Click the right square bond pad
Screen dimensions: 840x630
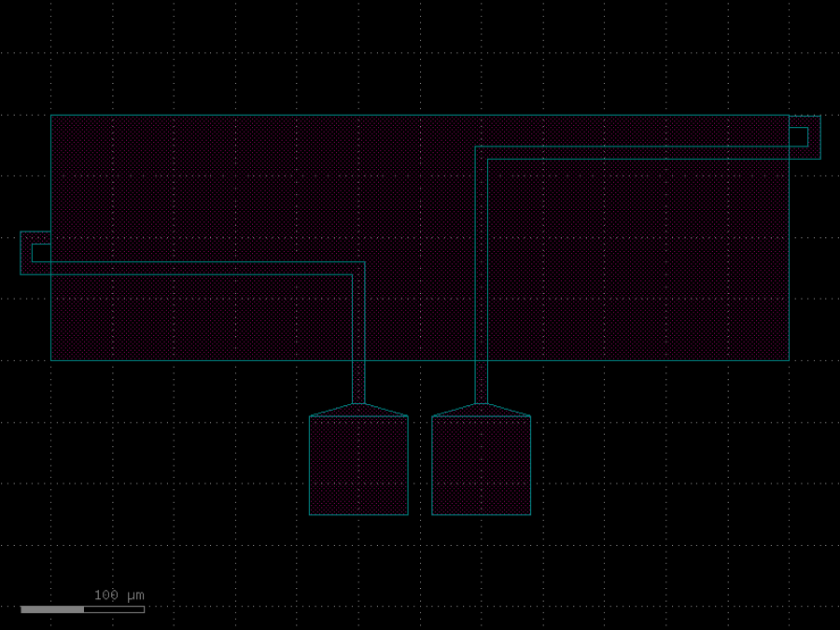pos(481,465)
